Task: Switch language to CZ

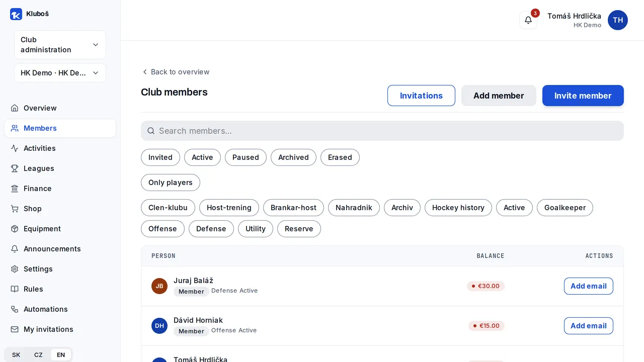Action: click(x=38, y=355)
